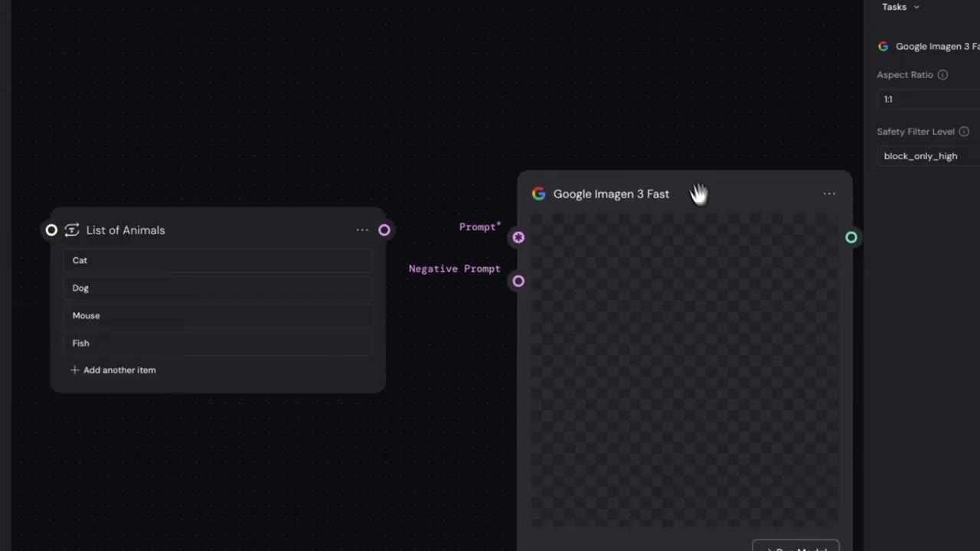The image size is (980, 551).
Task: Click the Cat list item field
Action: coord(218,260)
